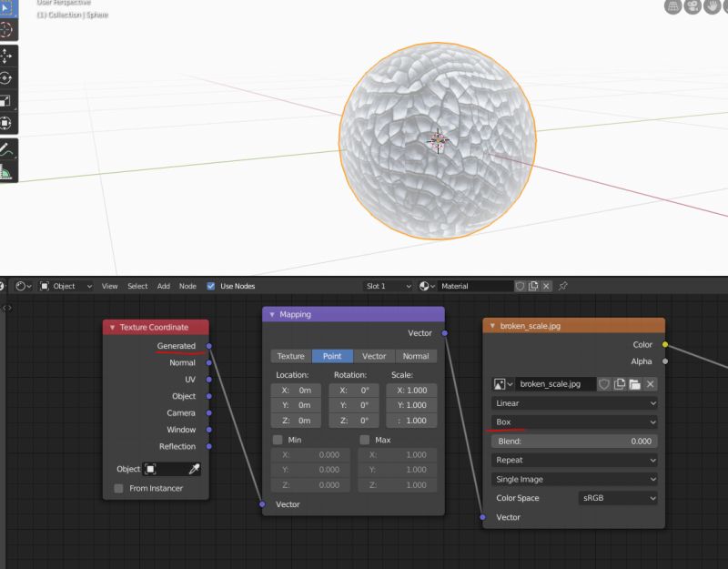Click the broken_scale.jpg image name field
Screen dimensions: 728x569
click(x=555, y=384)
